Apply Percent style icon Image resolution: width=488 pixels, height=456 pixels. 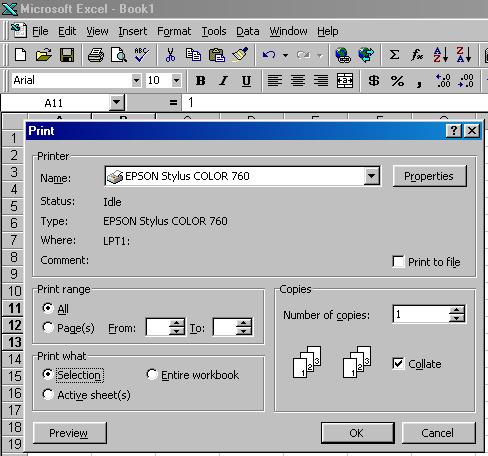(397, 81)
